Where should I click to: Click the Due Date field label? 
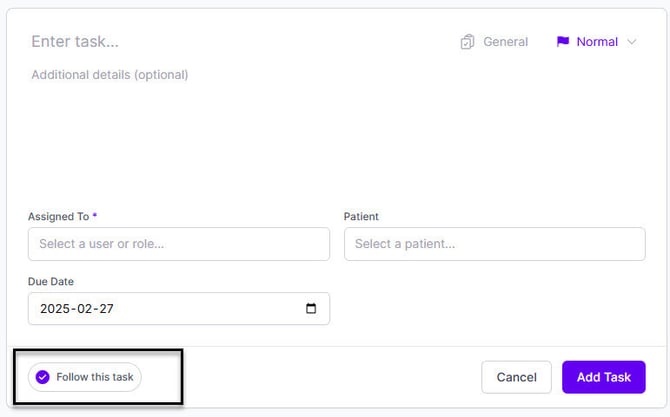click(x=51, y=282)
